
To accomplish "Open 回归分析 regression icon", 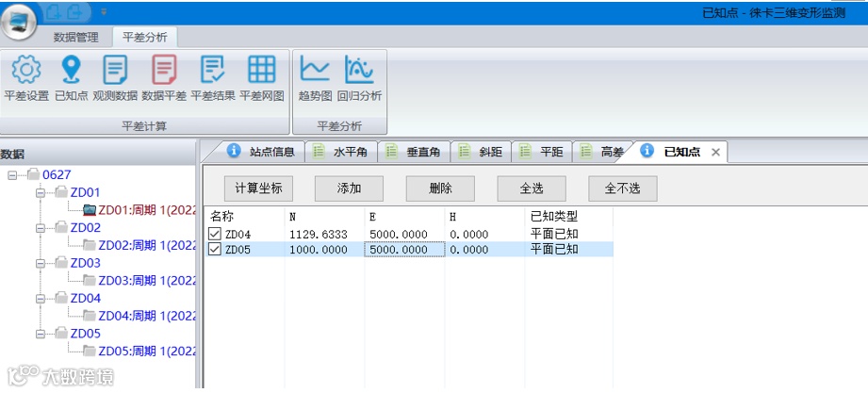I will coord(359,70).
